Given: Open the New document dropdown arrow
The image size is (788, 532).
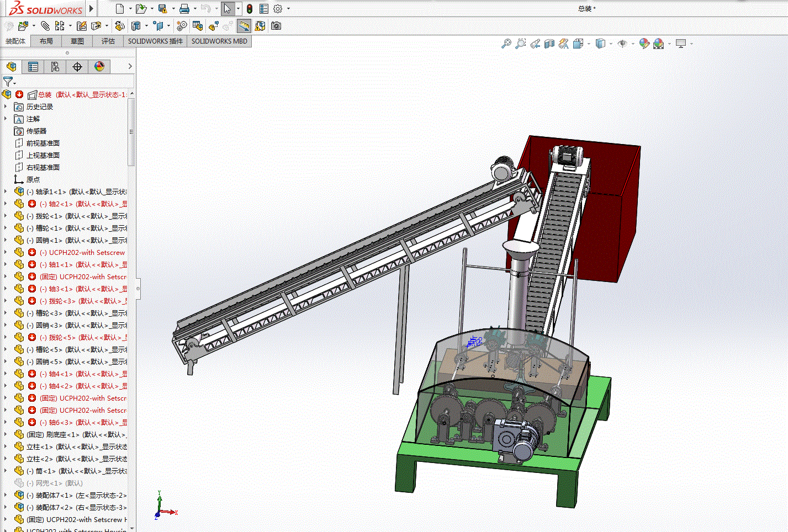Looking at the screenshot, I should 130,9.
